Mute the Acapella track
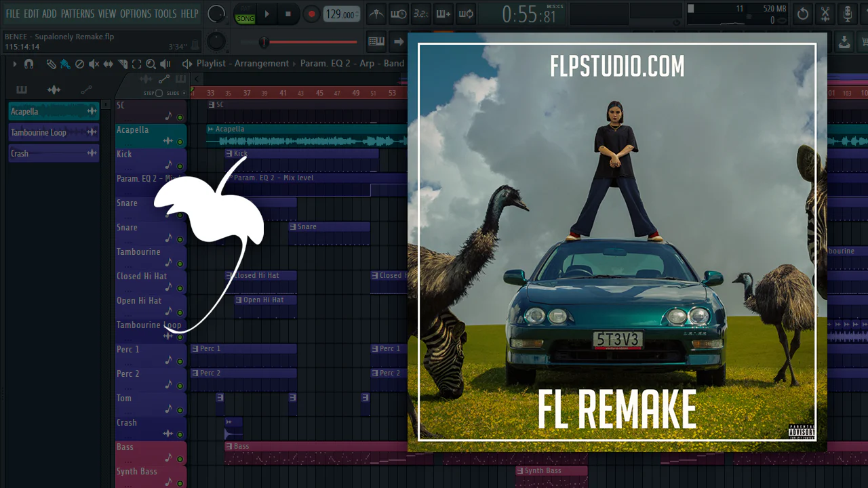The width and height of the screenshot is (868, 488). (x=180, y=142)
